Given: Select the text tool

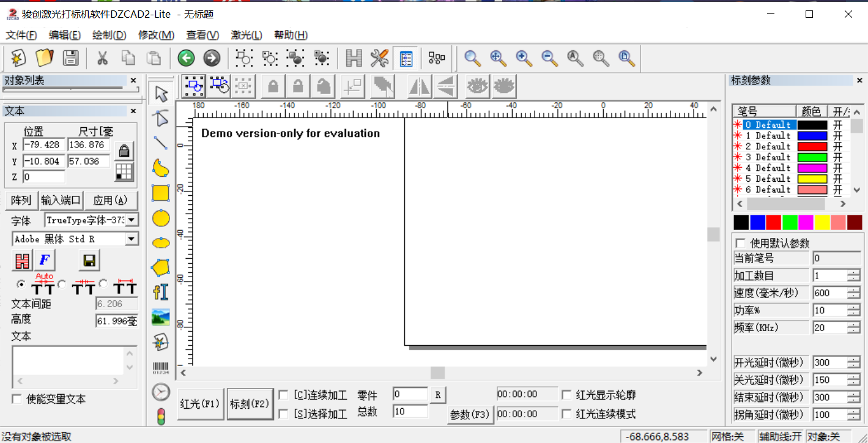Looking at the screenshot, I should [161, 292].
